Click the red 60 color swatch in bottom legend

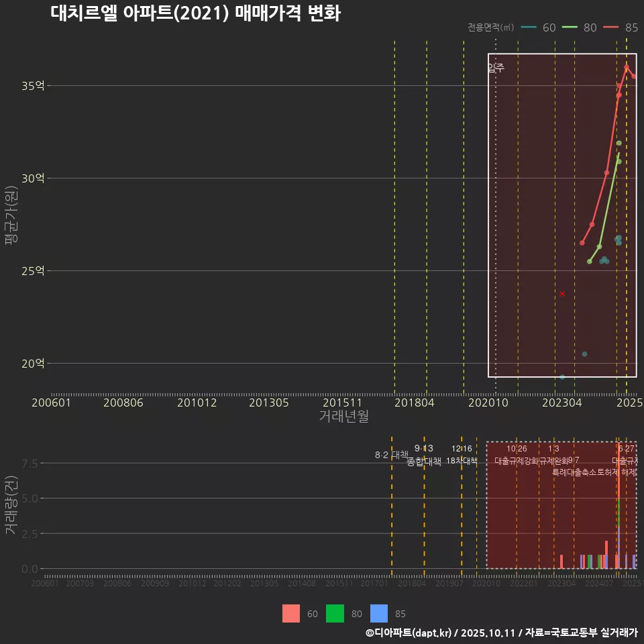(x=292, y=614)
